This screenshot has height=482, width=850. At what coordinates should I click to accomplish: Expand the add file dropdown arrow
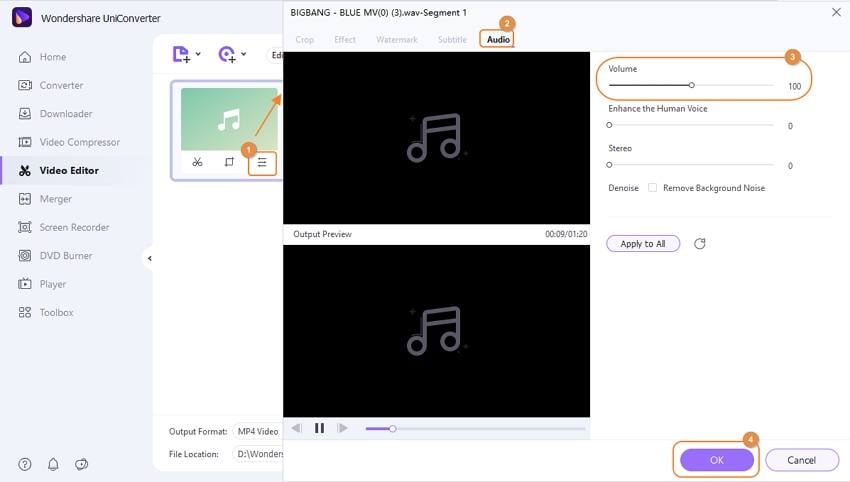point(198,54)
